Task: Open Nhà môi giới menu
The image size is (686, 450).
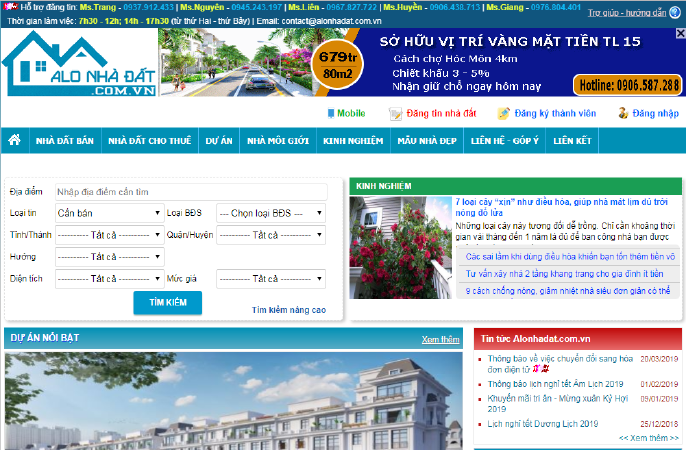Action: (x=278, y=141)
